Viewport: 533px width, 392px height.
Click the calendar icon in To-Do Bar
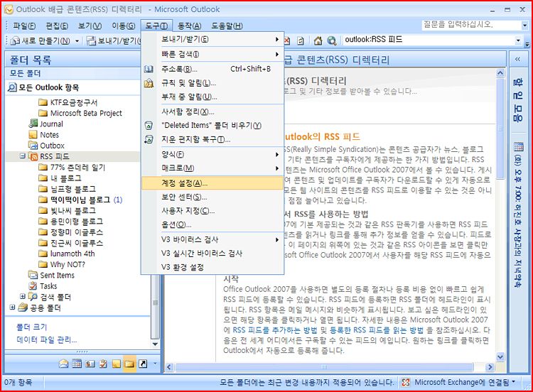click(x=519, y=147)
